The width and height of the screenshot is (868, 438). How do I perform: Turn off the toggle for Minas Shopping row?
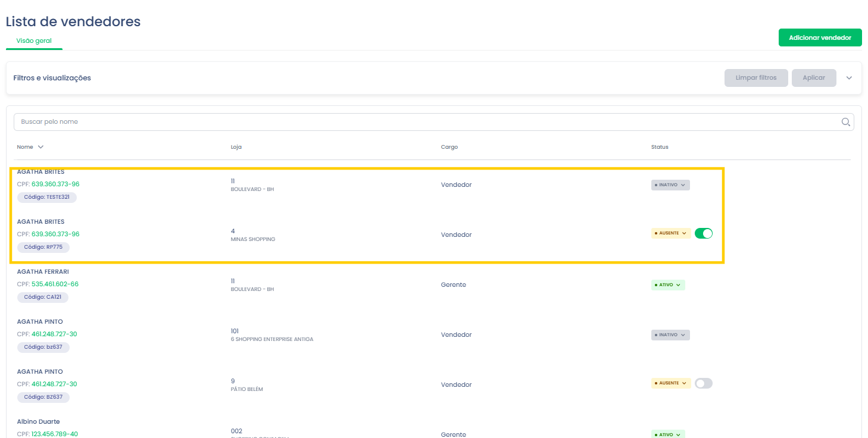704,233
